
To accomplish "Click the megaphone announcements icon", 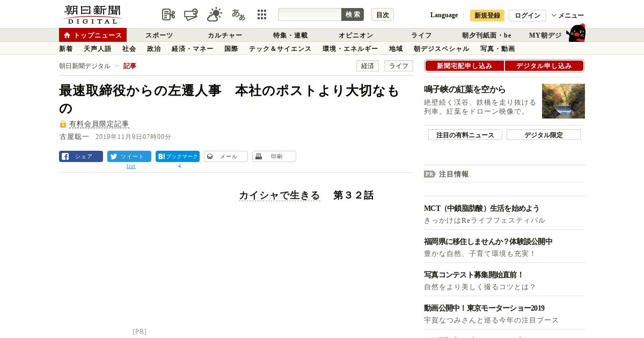I will pos(191,14).
